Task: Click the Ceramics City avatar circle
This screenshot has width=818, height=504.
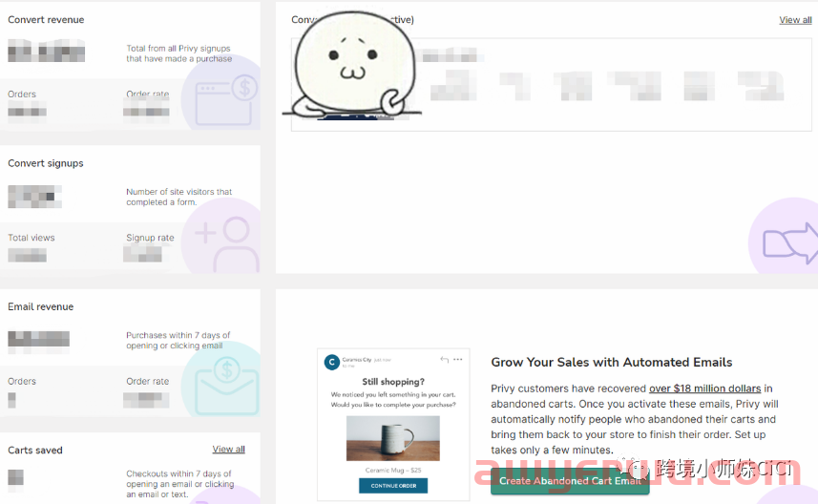Action: [x=332, y=362]
